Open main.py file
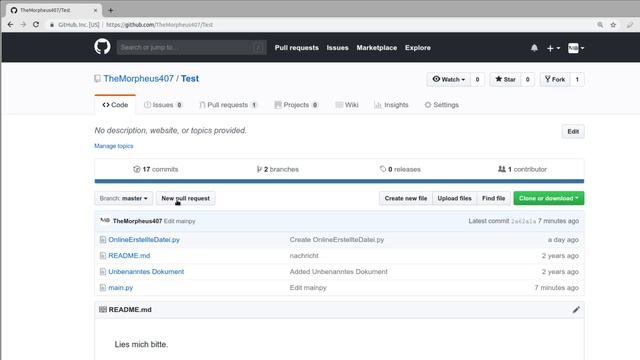 pyautogui.click(x=120, y=288)
